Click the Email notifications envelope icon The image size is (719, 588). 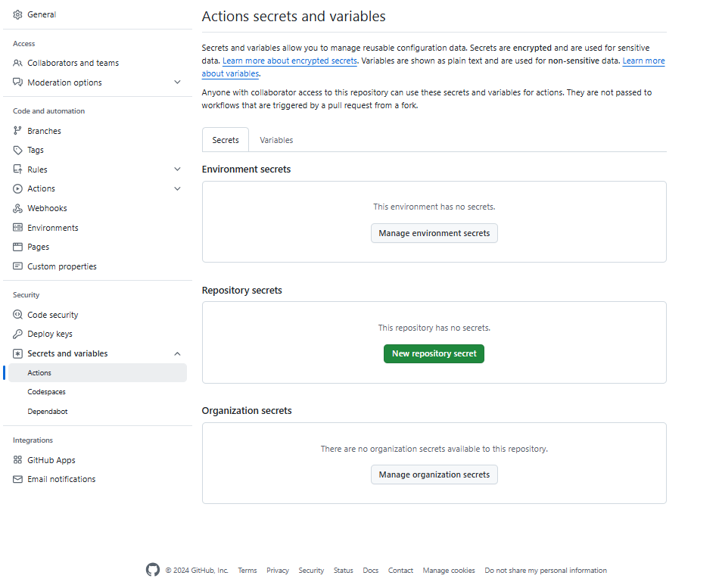(17, 479)
